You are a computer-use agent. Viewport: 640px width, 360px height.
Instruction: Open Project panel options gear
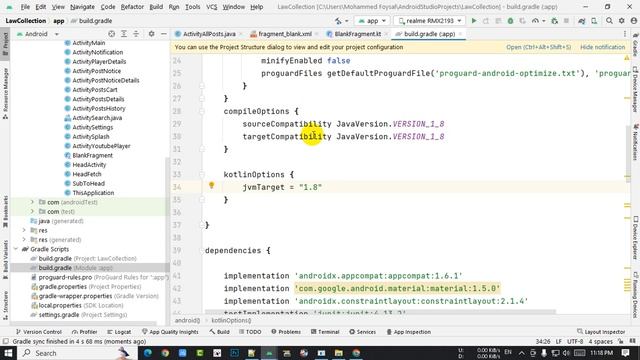coord(151,34)
